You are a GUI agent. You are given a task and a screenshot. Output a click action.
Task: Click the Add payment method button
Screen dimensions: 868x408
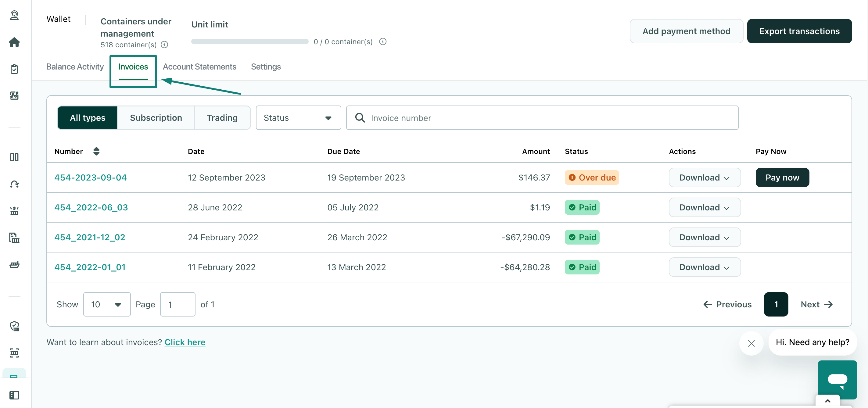pos(687,31)
